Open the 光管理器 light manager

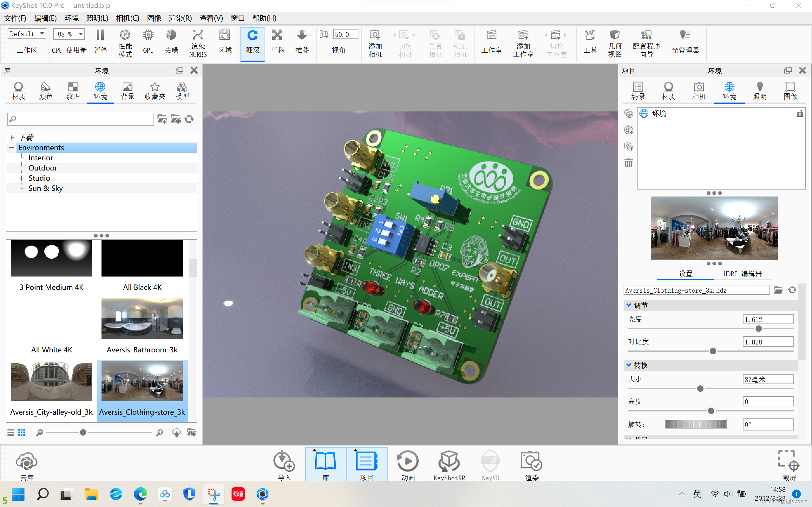click(x=685, y=42)
